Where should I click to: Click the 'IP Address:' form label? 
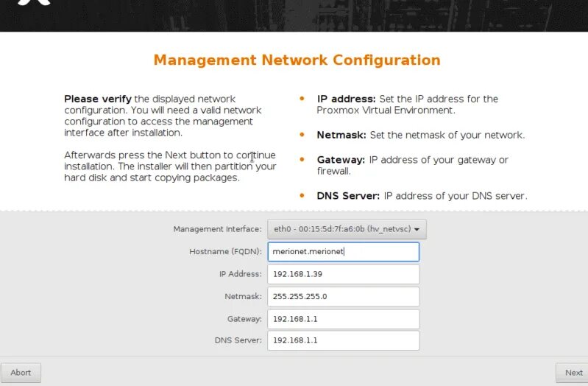241,274
